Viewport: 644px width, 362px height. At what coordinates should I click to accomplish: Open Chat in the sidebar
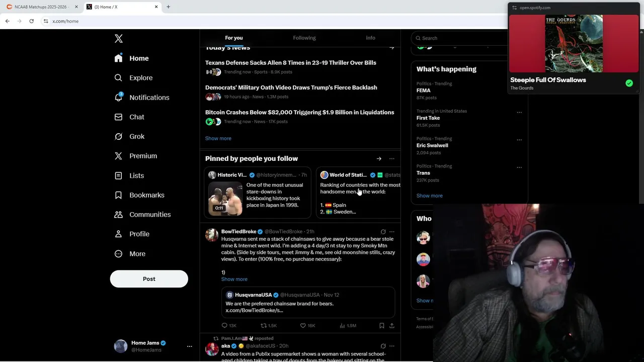pos(129,117)
